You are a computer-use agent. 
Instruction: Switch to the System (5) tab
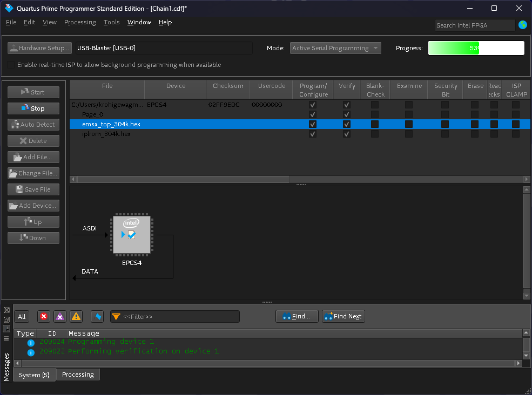coord(34,375)
